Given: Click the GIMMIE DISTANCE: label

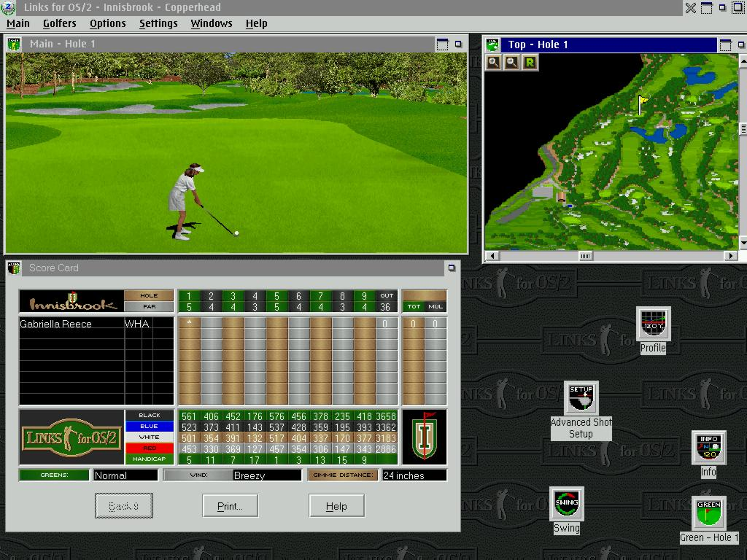Looking at the screenshot, I should pos(343,475).
